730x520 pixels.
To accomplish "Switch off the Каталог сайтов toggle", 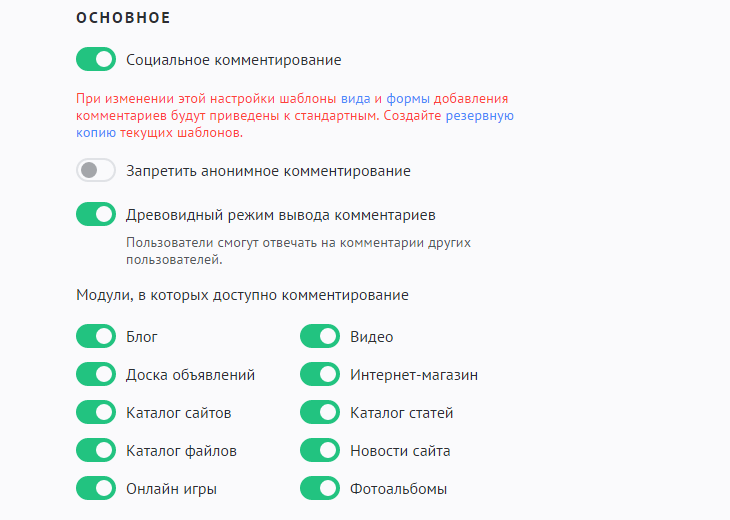I will coord(96,413).
